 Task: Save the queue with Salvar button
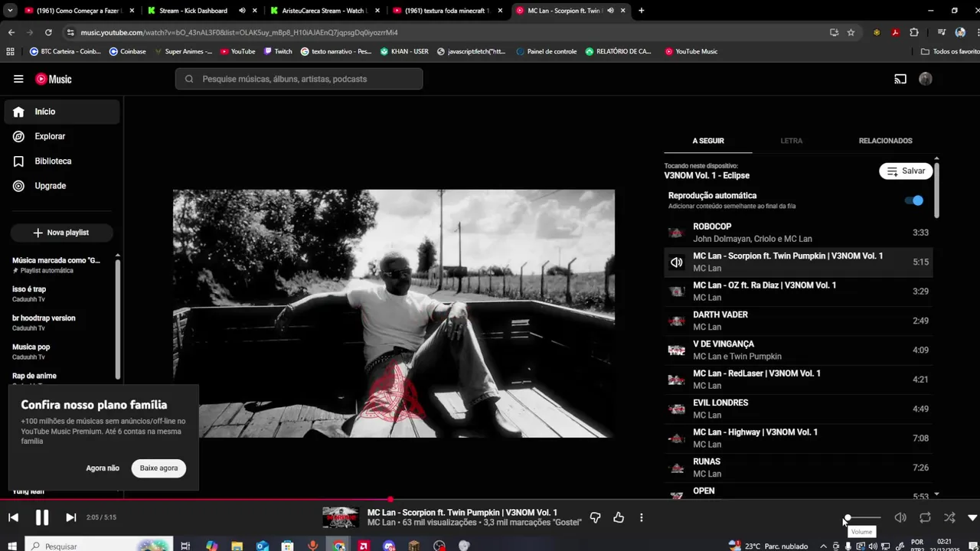click(x=906, y=171)
